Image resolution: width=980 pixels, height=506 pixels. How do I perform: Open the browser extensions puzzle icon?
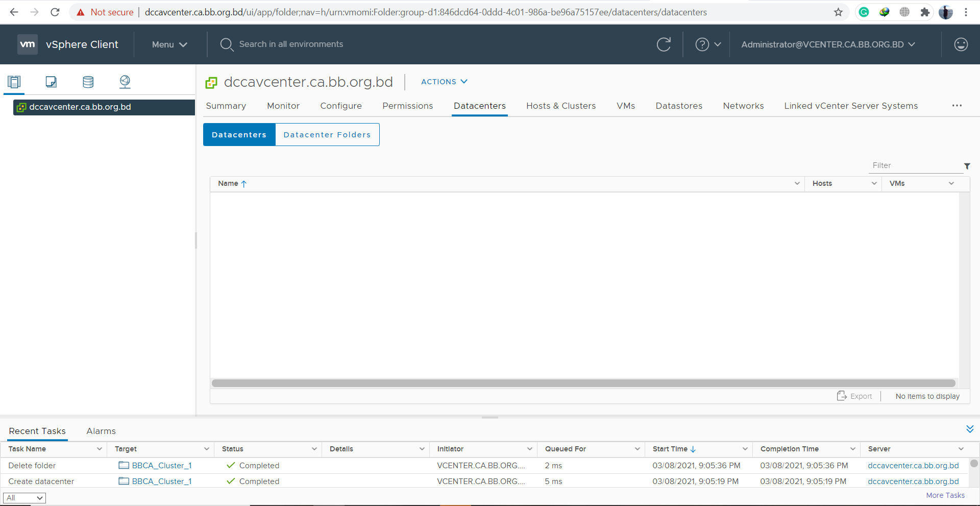924,12
